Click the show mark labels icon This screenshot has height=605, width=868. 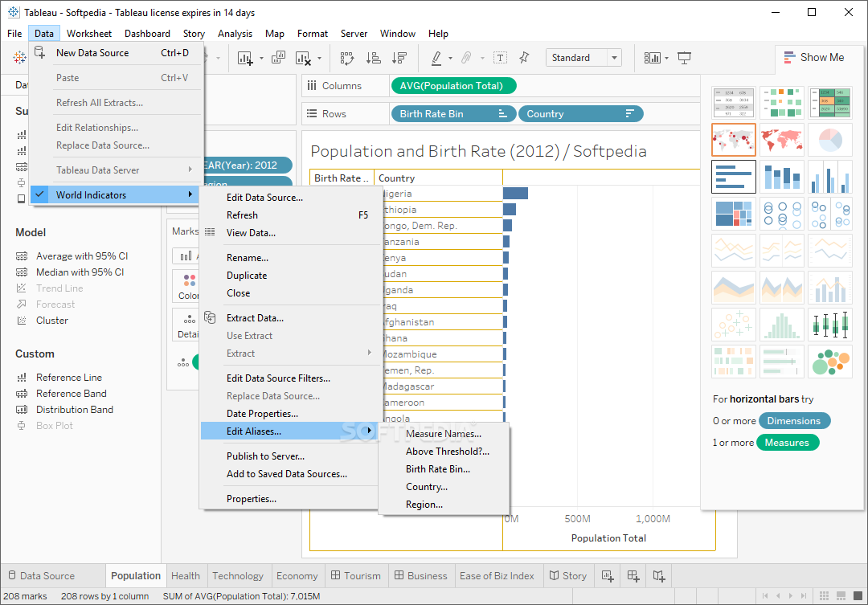pyautogui.click(x=500, y=58)
